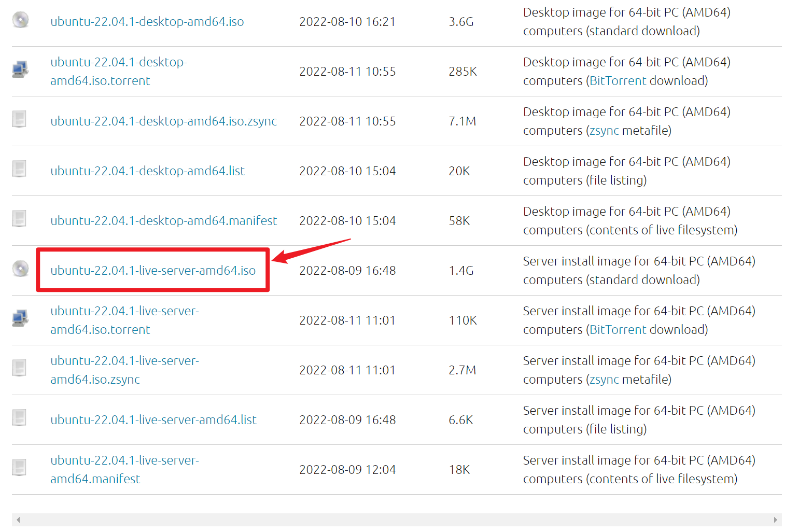This screenshot has height=532, width=785.
Task: Open ubuntu-22.04.1-desktop-amd64.list link
Action: click(x=148, y=171)
